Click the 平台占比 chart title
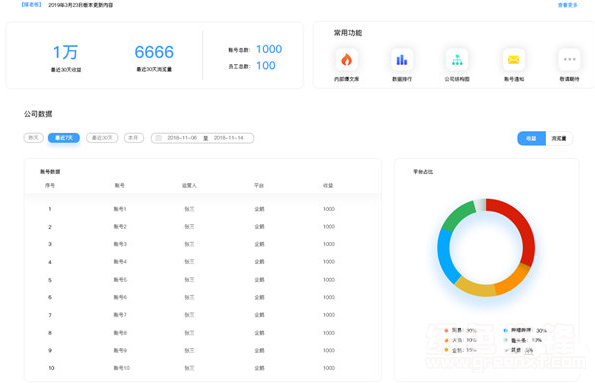This screenshot has width=595, height=383. click(x=423, y=172)
